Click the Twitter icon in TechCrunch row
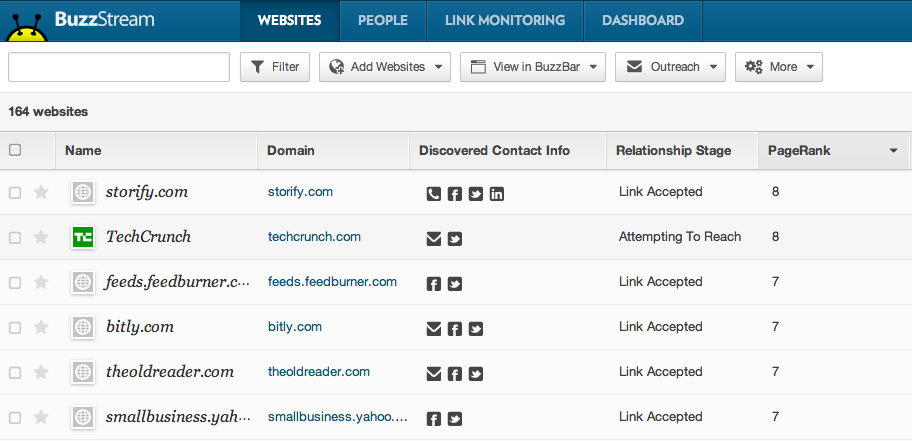912x441 pixels. tap(455, 239)
